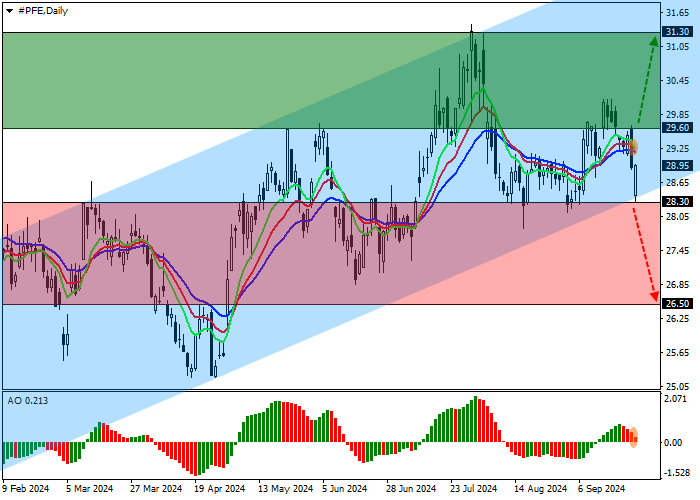This screenshot has height=500, width=700.
Task: Click the 23 Jul 2024 date label
Action: tap(473, 489)
